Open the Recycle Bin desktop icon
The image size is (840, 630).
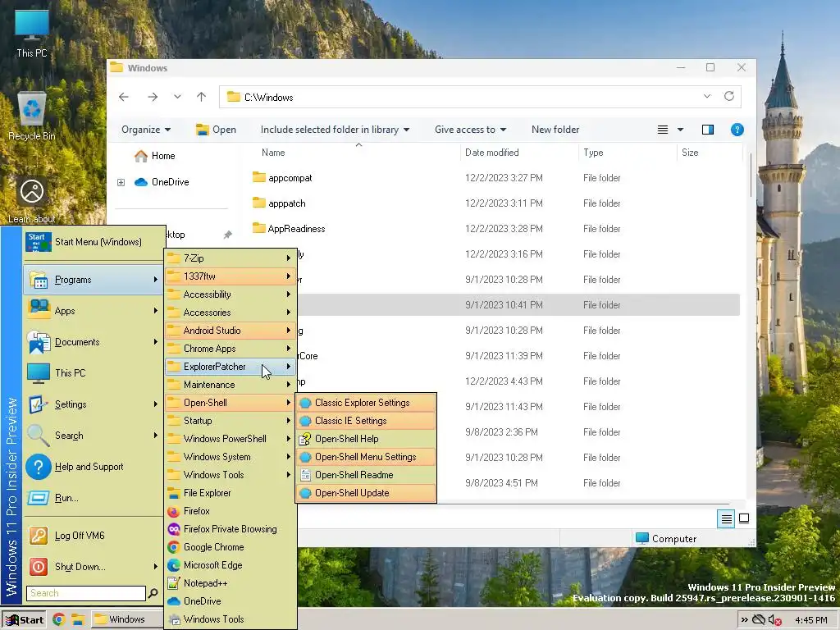tap(32, 116)
